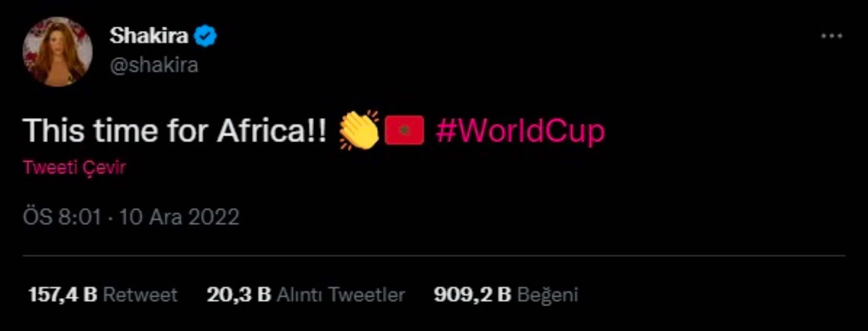Screen dimensions: 868x331
Task: Open the three-dot more options menu
Action: [832, 36]
